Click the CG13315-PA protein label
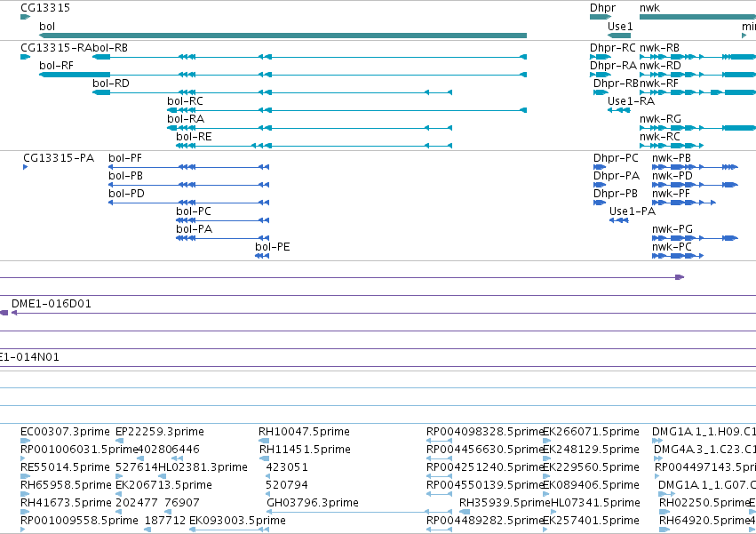The image size is (756, 534). [x=59, y=158]
